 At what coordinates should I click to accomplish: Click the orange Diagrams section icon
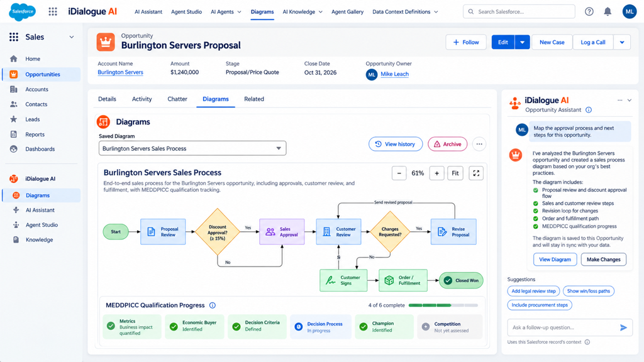click(x=104, y=122)
